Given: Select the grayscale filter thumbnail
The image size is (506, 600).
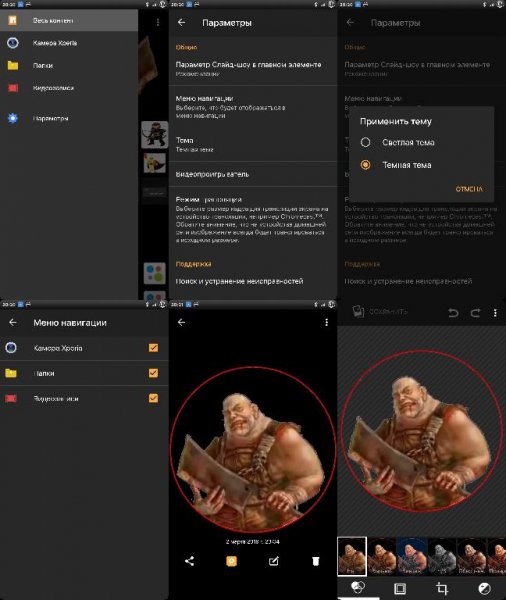Looking at the screenshot, I should point(441,556).
